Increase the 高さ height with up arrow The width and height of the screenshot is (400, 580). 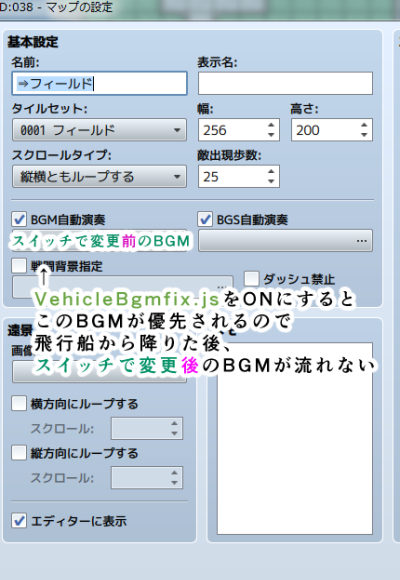point(364,125)
